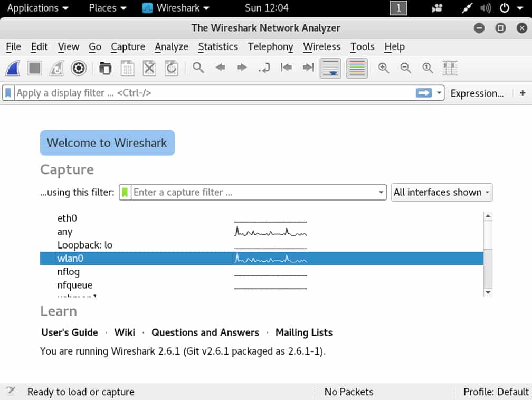Viewport: 532px width, 400px height.
Task: Open capture filter dropdown arrow
Action: [381, 193]
